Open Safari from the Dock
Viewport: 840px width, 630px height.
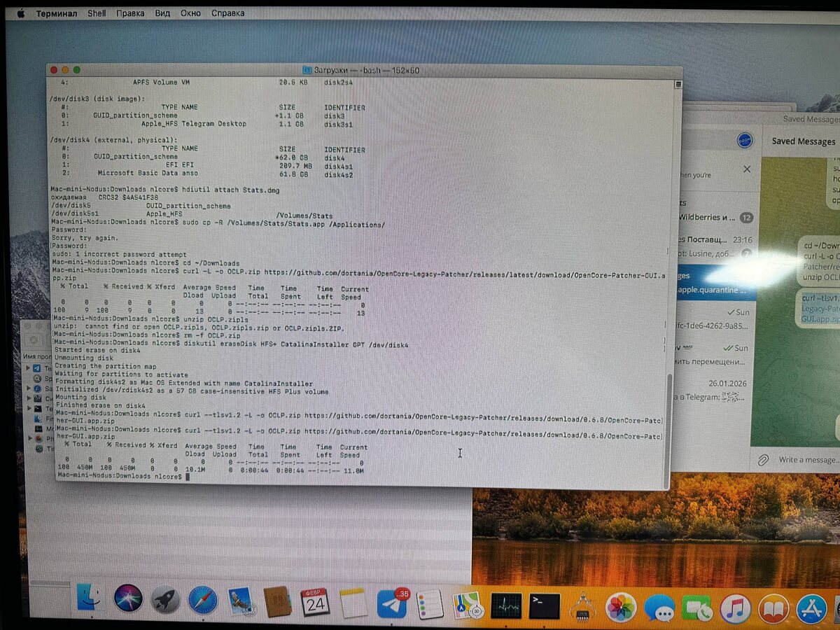(203, 601)
